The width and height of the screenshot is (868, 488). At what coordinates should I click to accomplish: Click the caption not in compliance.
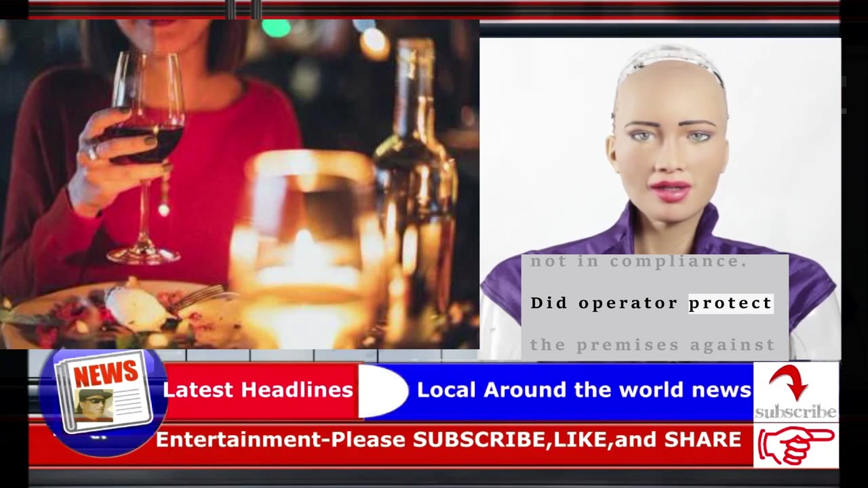click(639, 262)
